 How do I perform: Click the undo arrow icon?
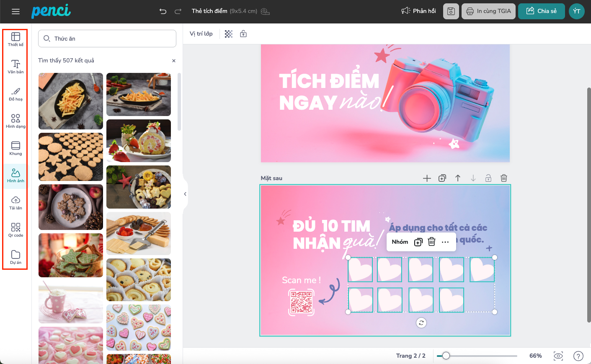click(163, 11)
